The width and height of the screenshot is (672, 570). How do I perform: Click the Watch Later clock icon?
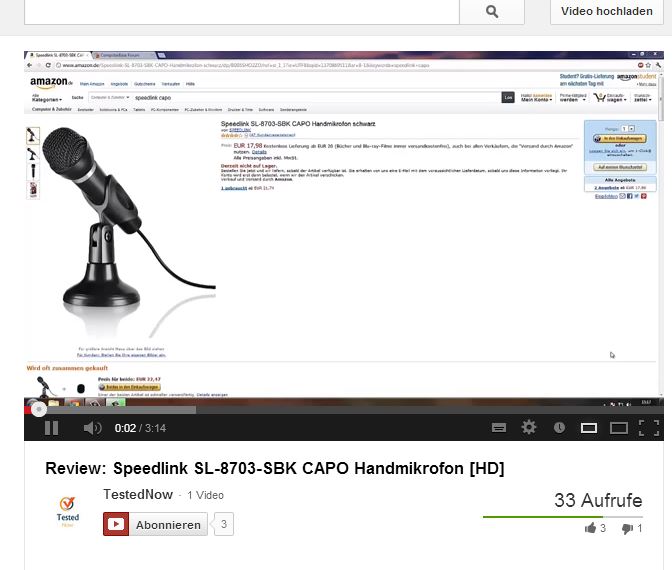pos(559,427)
